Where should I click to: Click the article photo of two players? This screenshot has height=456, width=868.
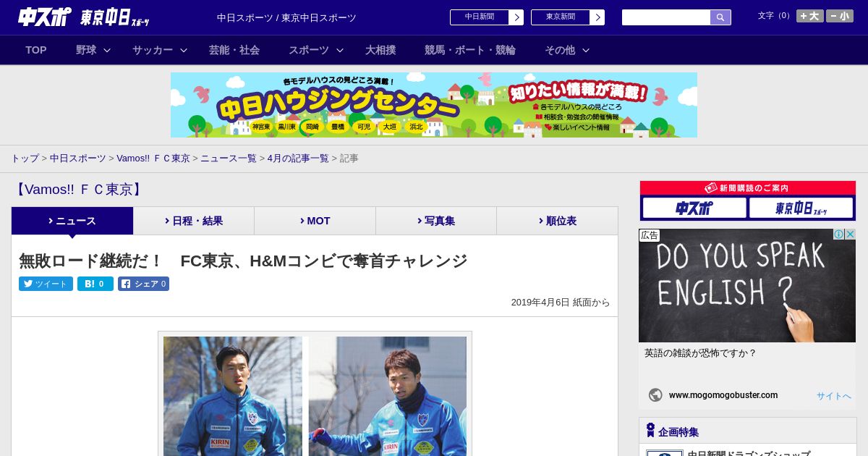tap(315, 396)
